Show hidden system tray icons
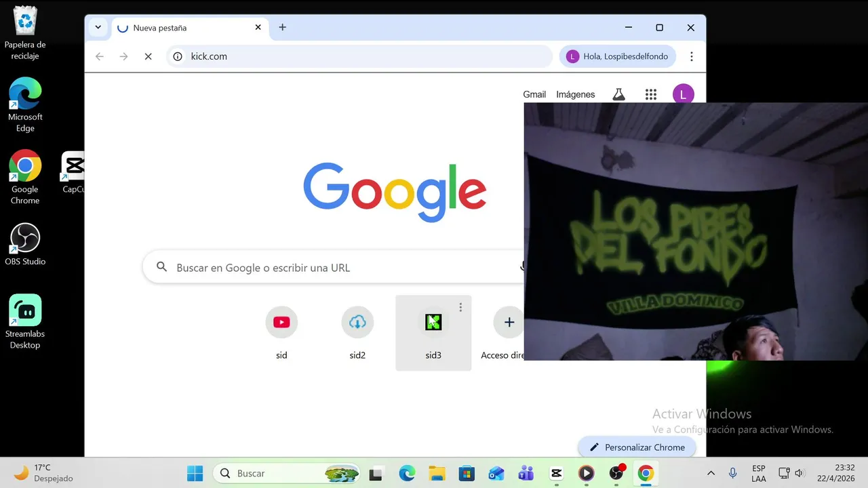Viewport: 868px width, 488px height. (711, 473)
